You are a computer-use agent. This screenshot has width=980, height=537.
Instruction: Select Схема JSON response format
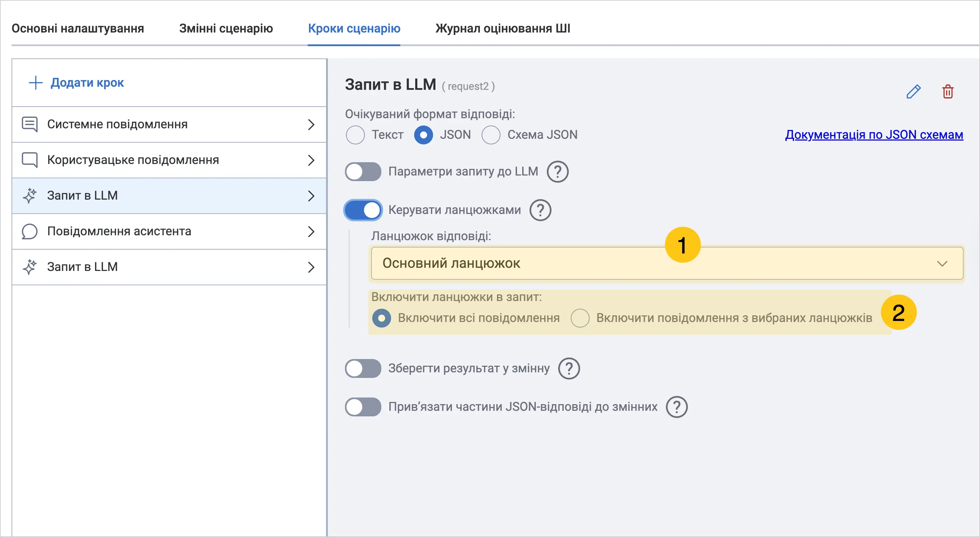point(491,135)
